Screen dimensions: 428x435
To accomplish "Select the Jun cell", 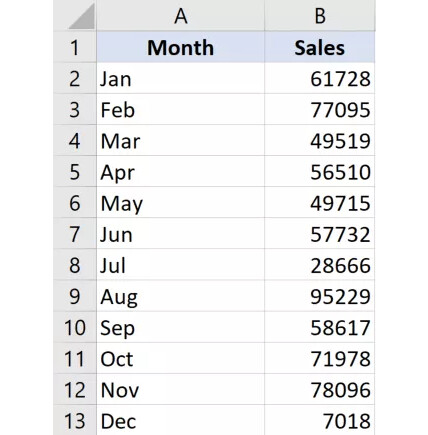I will [x=181, y=234].
